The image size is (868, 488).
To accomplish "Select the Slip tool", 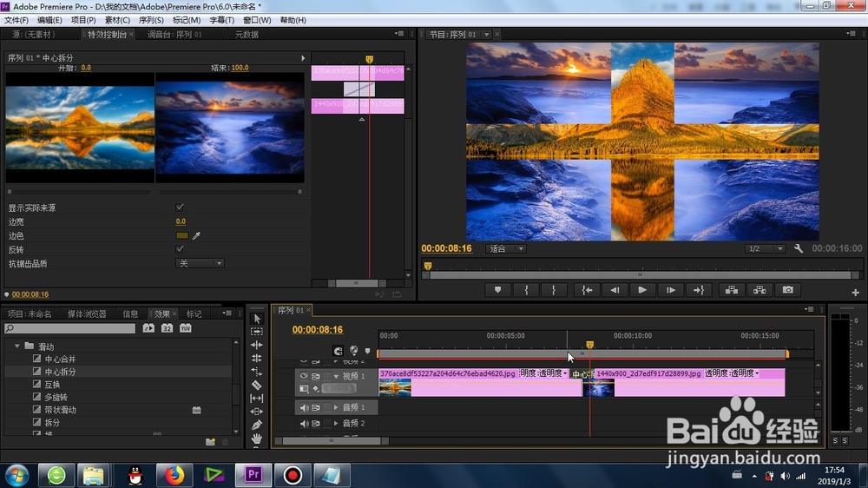I will tap(257, 398).
